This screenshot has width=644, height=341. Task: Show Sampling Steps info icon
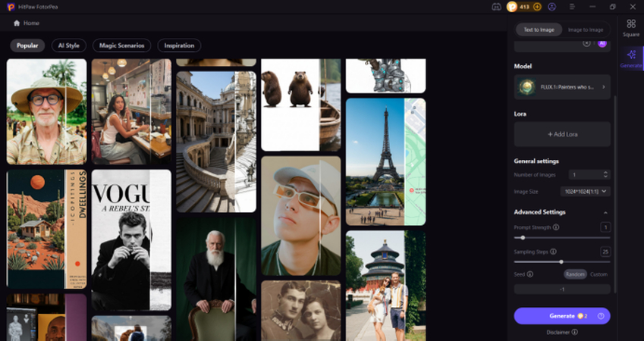[x=553, y=252]
